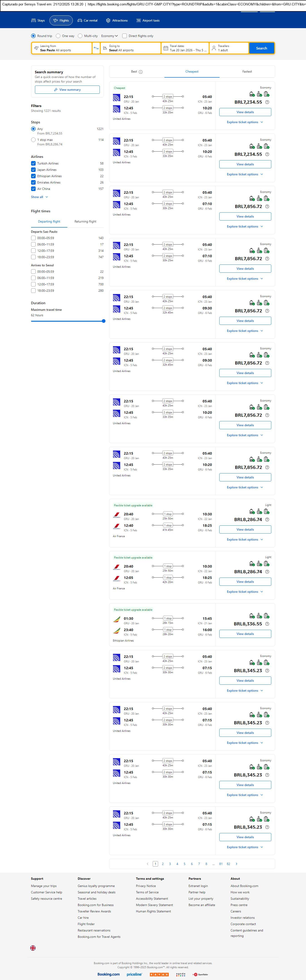Click the info icon next to the BRL8,336.55 price

tap(267, 624)
